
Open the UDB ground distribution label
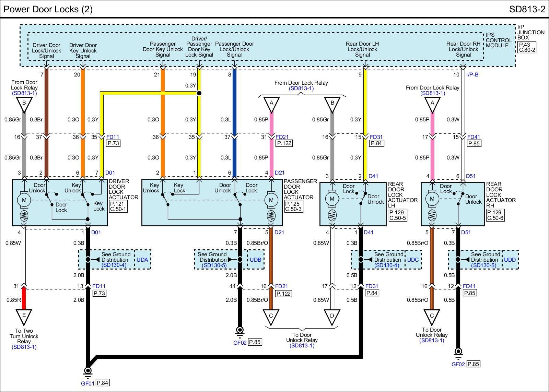[255, 260]
